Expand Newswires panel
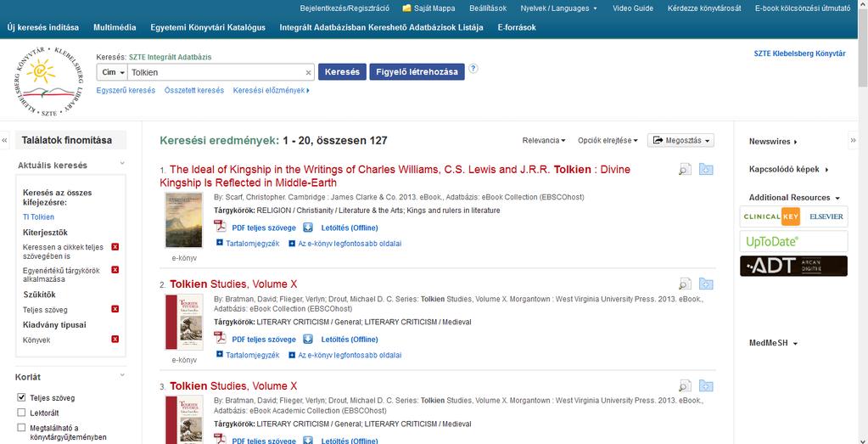 point(773,142)
